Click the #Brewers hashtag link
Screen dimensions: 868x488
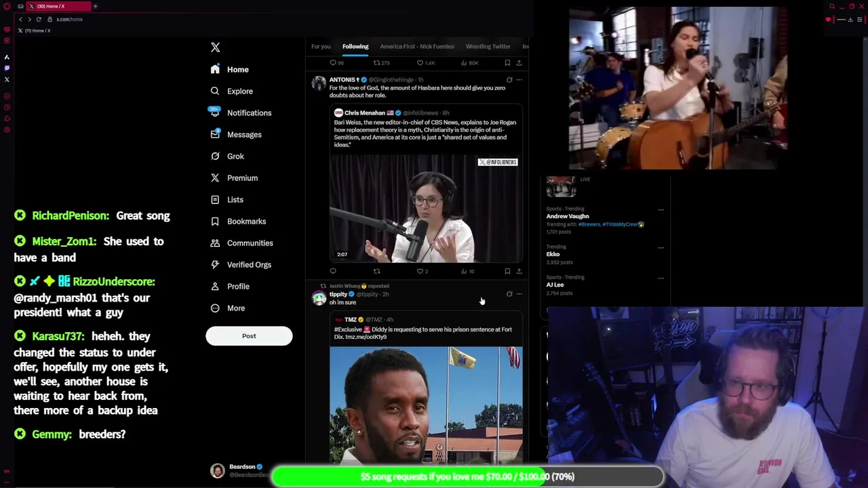point(589,224)
